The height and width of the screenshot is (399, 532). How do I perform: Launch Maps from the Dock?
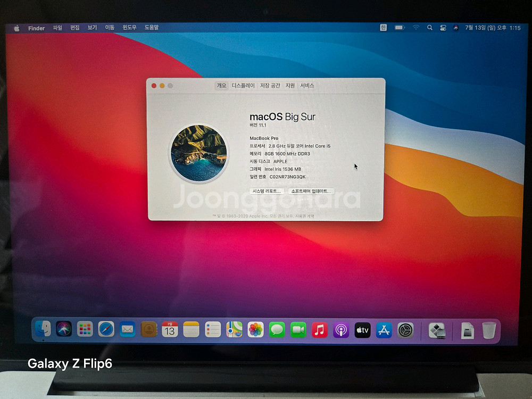(234, 329)
